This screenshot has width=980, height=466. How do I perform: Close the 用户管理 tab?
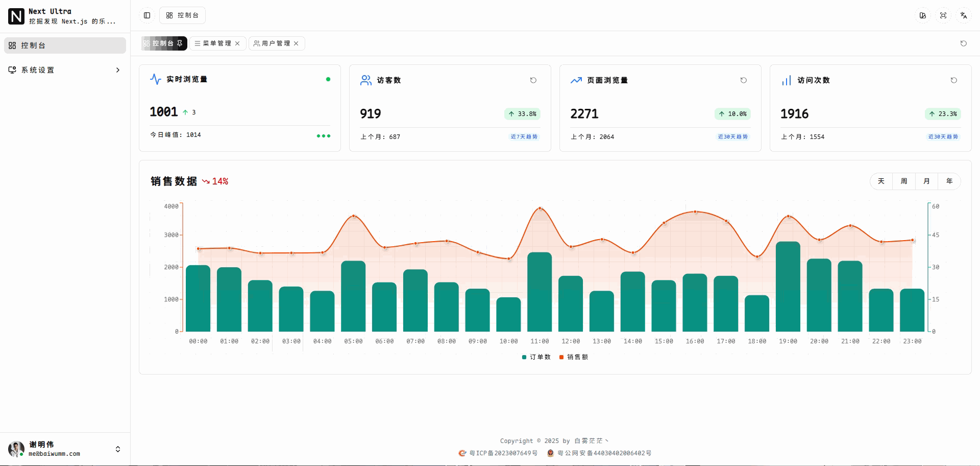coord(296,43)
